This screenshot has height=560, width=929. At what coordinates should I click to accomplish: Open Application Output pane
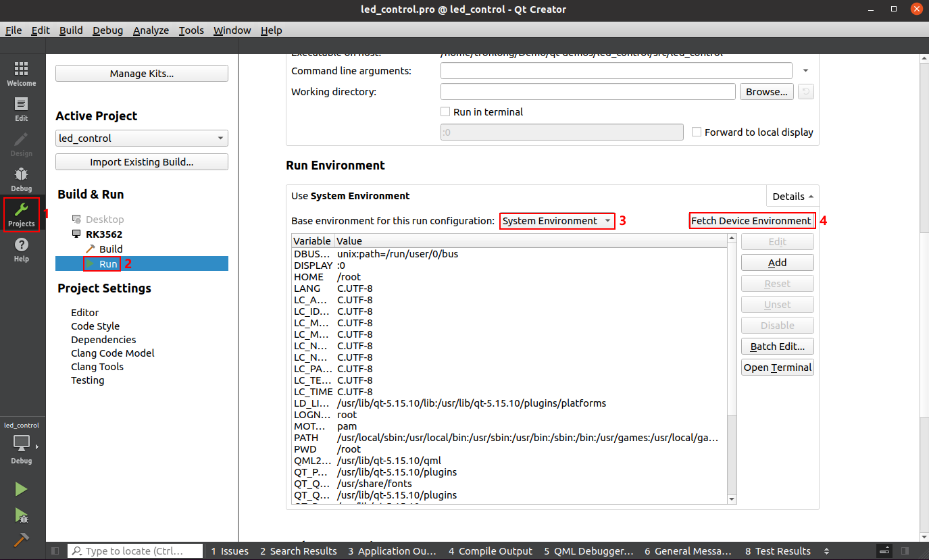point(392,551)
